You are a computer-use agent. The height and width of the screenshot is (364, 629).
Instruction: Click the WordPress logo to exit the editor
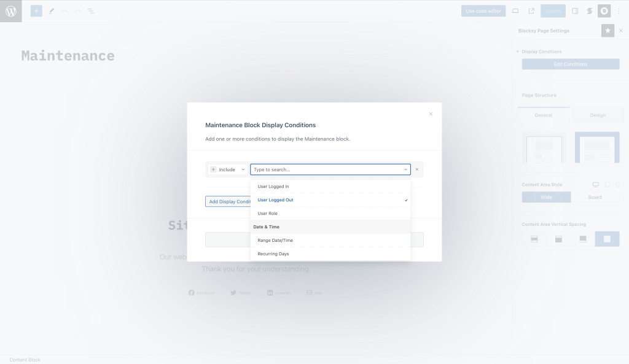(10, 10)
